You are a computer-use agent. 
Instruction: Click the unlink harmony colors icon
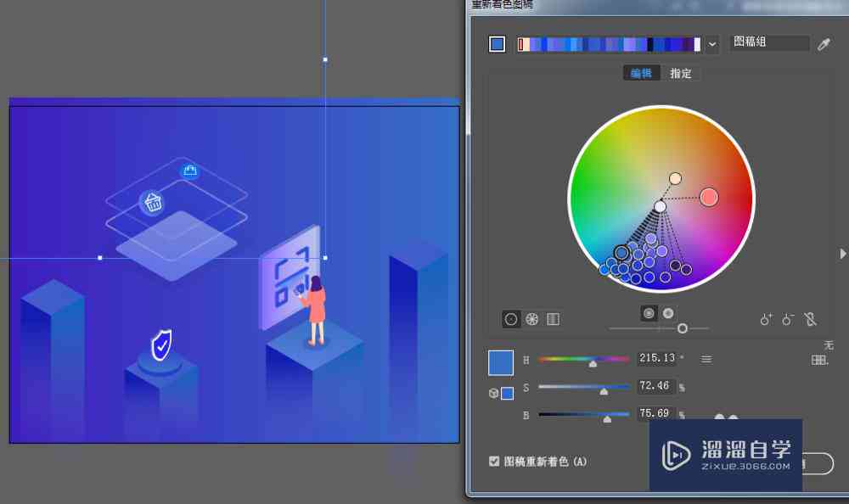click(810, 319)
